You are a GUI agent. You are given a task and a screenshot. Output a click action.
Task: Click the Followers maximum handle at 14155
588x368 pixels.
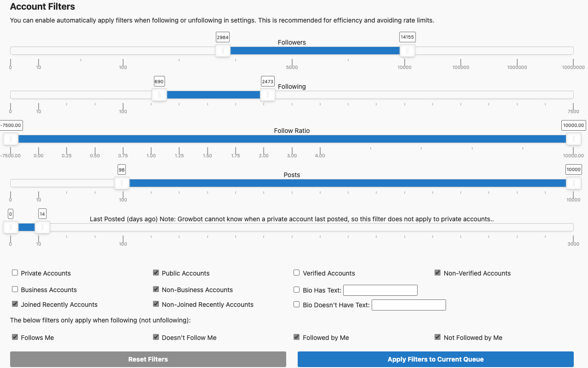point(407,51)
